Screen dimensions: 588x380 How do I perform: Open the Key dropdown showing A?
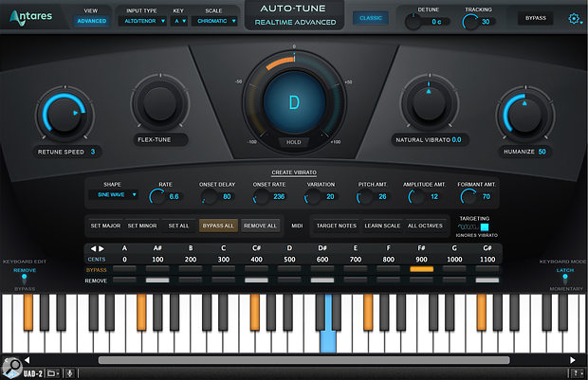[179, 21]
